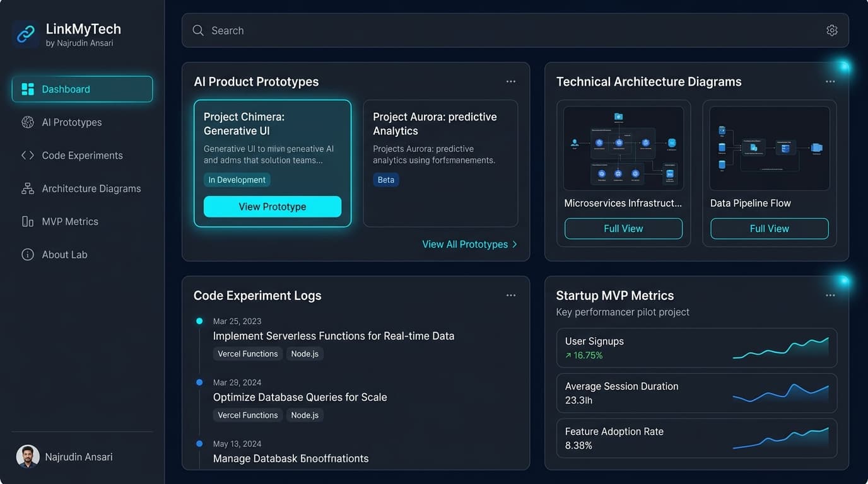Open Startup MVP Metrics ellipsis menu
This screenshot has width=868, height=484.
[830, 295]
